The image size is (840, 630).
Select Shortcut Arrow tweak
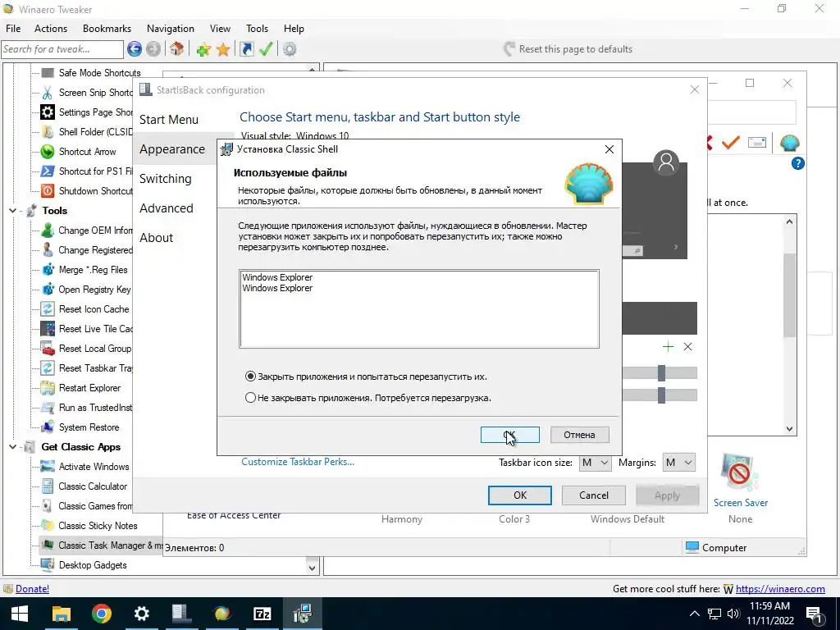[x=87, y=152]
